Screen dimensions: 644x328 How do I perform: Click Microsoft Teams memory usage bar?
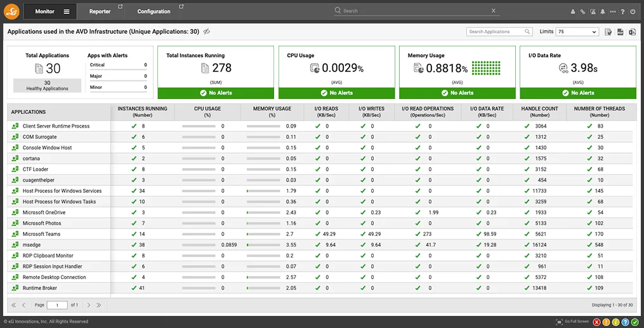[x=263, y=234]
